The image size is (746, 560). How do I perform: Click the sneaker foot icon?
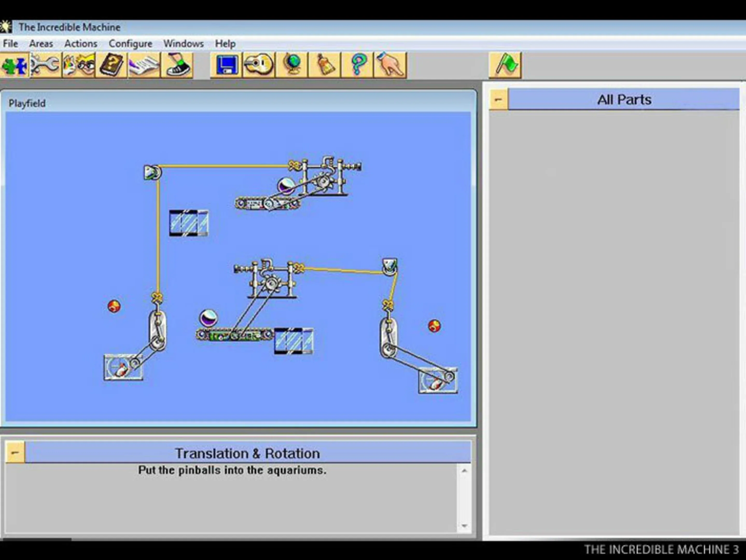click(177, 65)
